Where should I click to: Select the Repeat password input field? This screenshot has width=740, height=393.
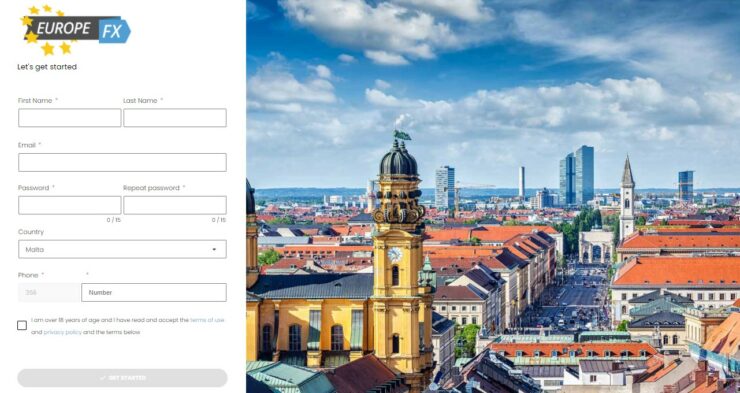click(175, 205)
